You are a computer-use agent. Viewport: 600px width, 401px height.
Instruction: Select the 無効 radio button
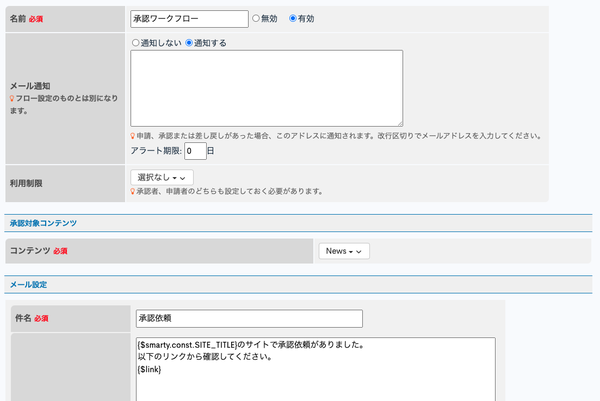click(256, 18)
